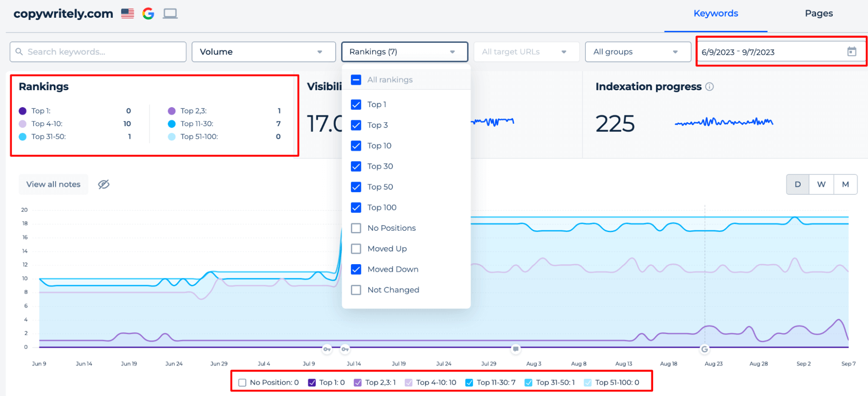The height and width of the screenshot is (396, 868).
Task: Open the calendar icon in date range
Action: pos(851,52)
